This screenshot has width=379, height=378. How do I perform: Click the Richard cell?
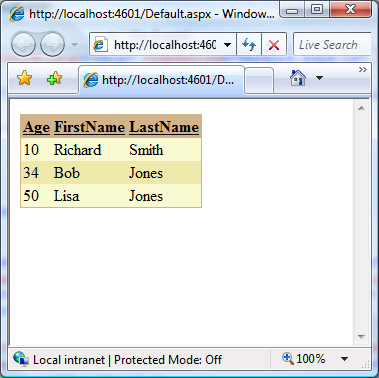pos(90,150)
